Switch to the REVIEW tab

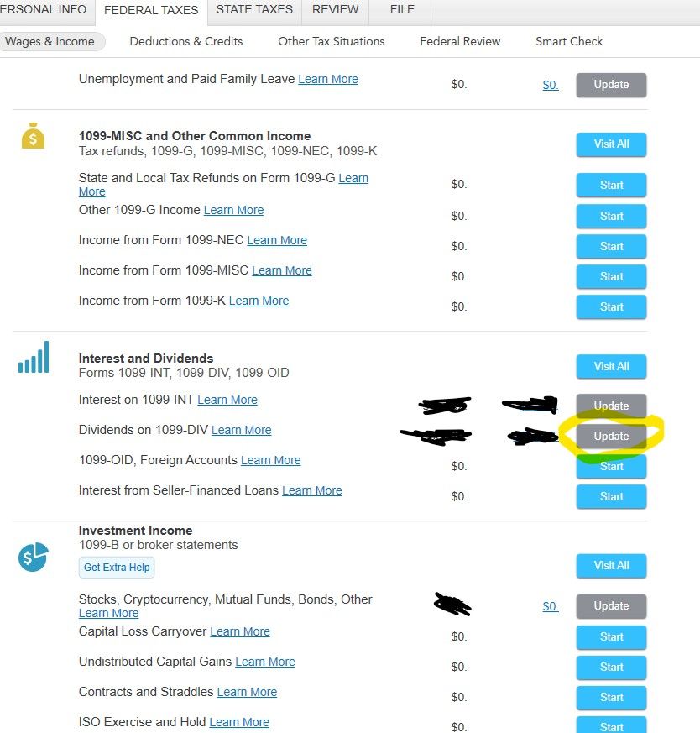click(x=335, y=9)
